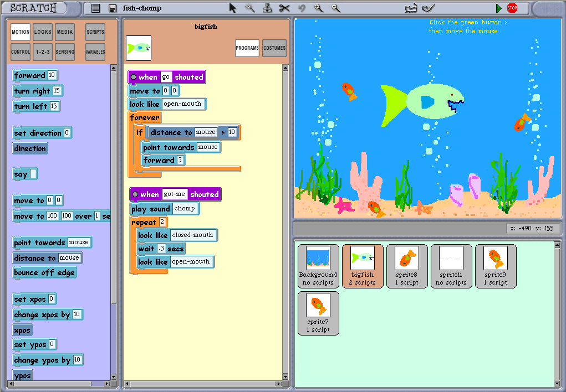Select the stamp duplicate tool
Screen dimensions: 566x392
click(x=267, y=8)
